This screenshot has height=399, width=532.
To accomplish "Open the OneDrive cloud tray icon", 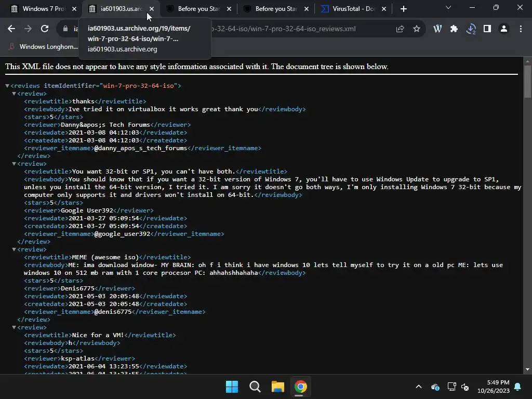I will [435, 387].
